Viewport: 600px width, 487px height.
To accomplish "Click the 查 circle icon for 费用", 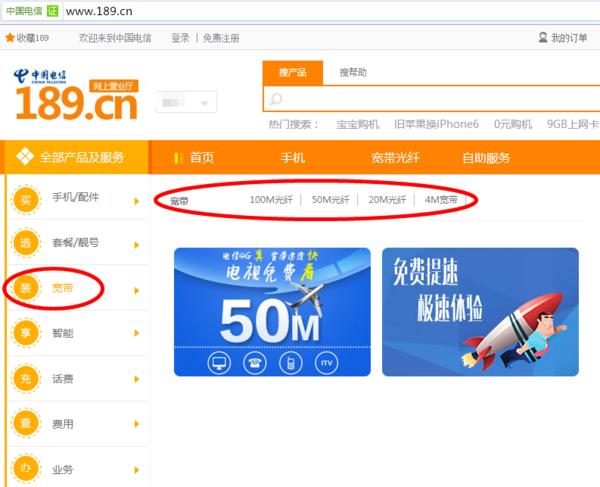I will coord(26,423).
